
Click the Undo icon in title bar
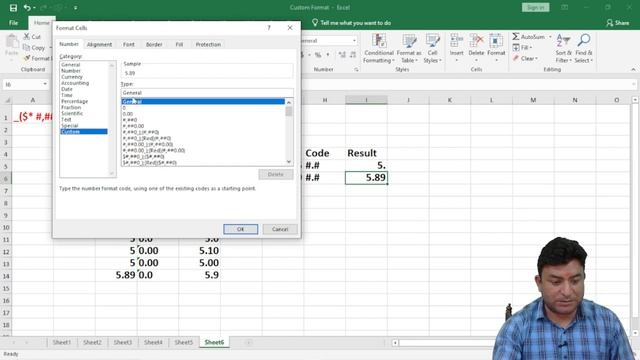(27, 8)
